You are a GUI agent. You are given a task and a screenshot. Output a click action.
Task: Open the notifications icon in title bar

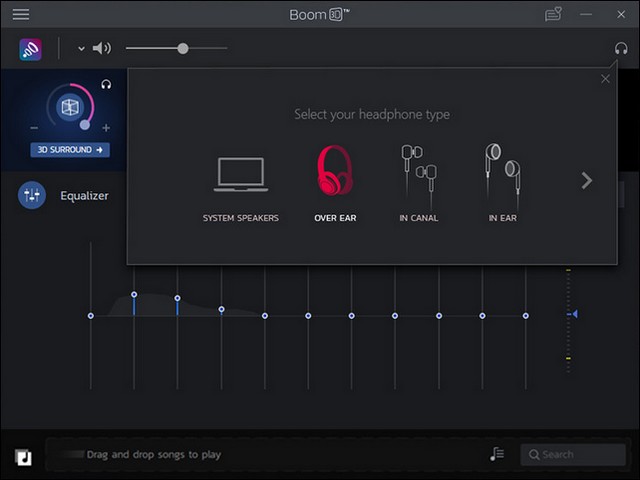pos(553,15)
